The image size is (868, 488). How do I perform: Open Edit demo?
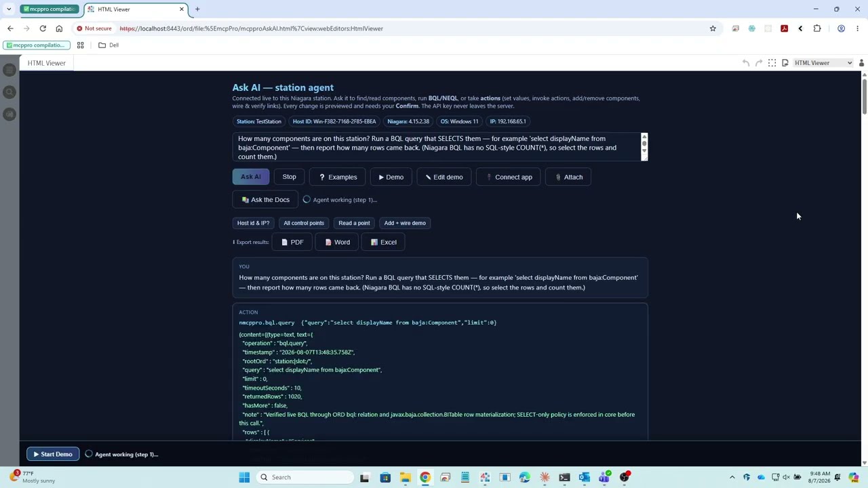pyautogui.click(x=443, y=177)
